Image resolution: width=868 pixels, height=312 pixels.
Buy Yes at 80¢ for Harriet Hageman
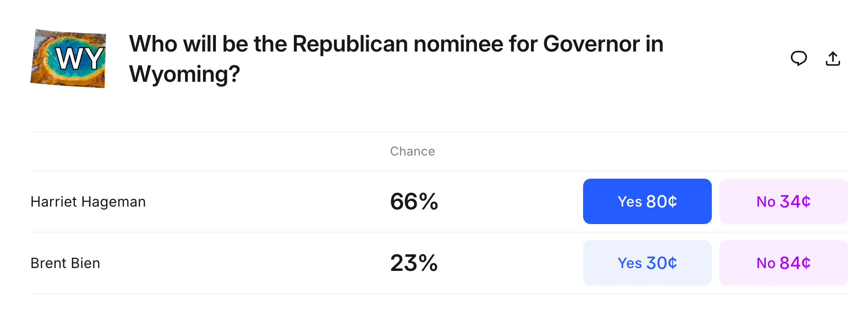point(647,201)
